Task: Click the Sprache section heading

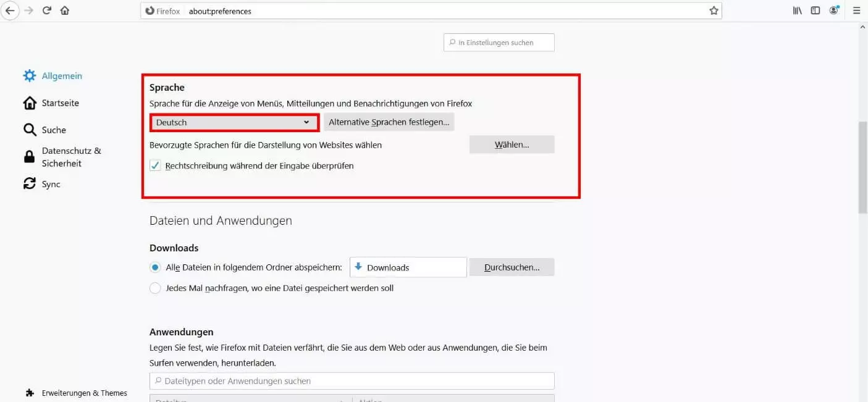Action: point(167,88)
